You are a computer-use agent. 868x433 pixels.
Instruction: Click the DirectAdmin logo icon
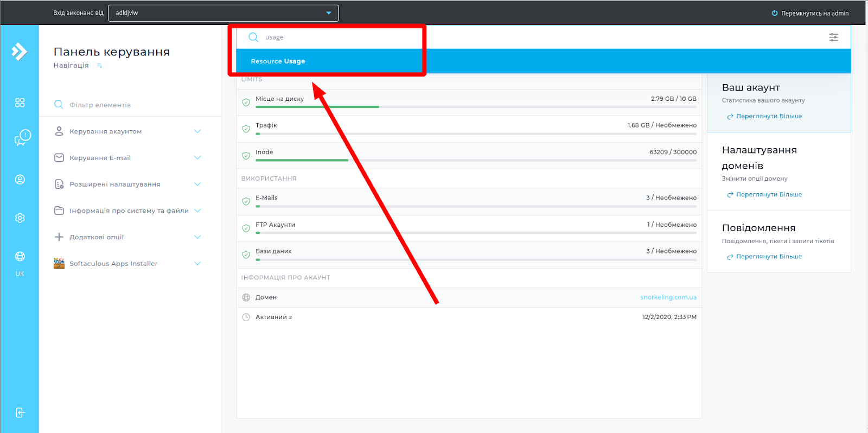click(x=20, y=52)
